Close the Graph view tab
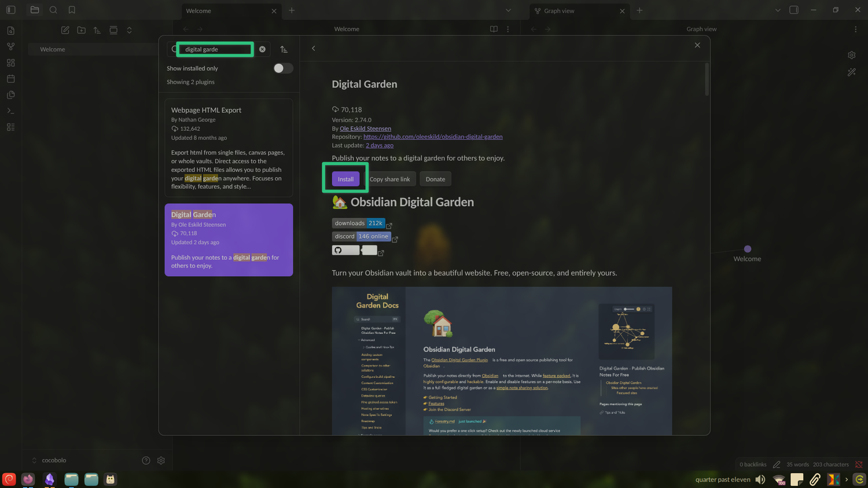 [x=622, y=11]
